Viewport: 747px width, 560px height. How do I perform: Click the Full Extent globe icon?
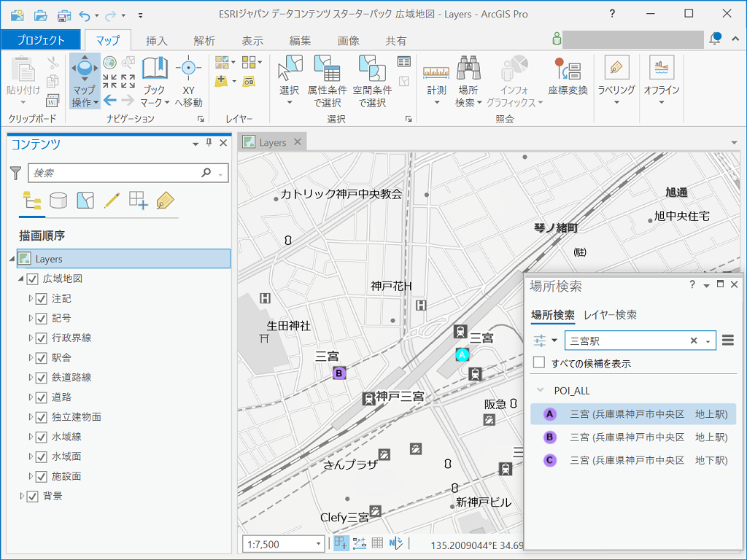109,63
